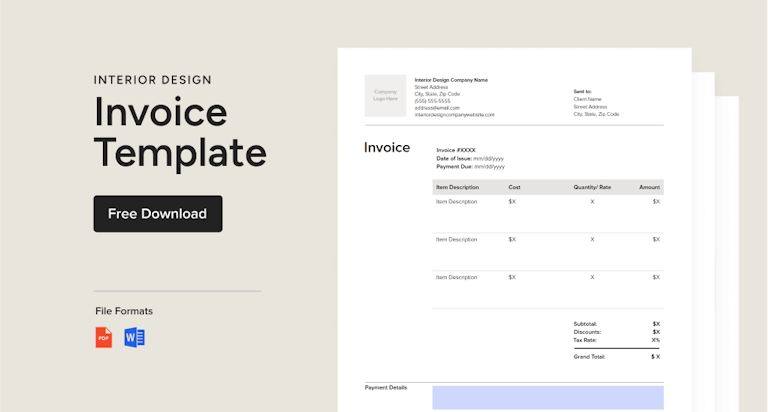Select the Word document format icon
Image resolution: width=768 pixels, height=412 pixels.
[x=135, y=337]
